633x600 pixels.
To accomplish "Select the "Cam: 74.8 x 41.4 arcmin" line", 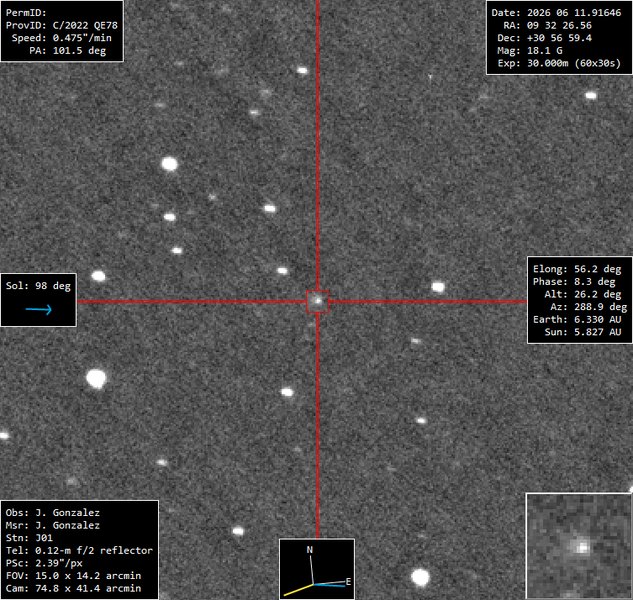I will coord(73,588).
